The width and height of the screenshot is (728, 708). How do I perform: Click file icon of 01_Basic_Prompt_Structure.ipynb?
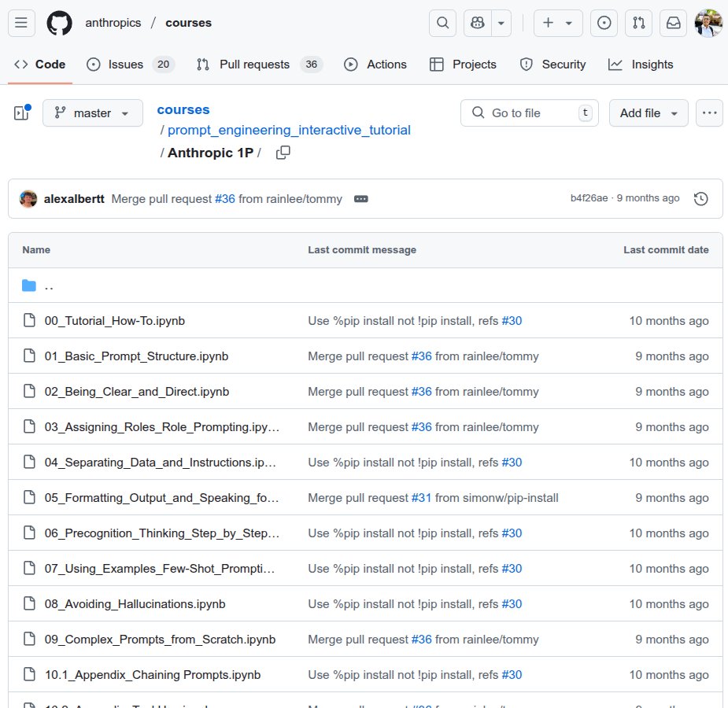coord(29,356)
